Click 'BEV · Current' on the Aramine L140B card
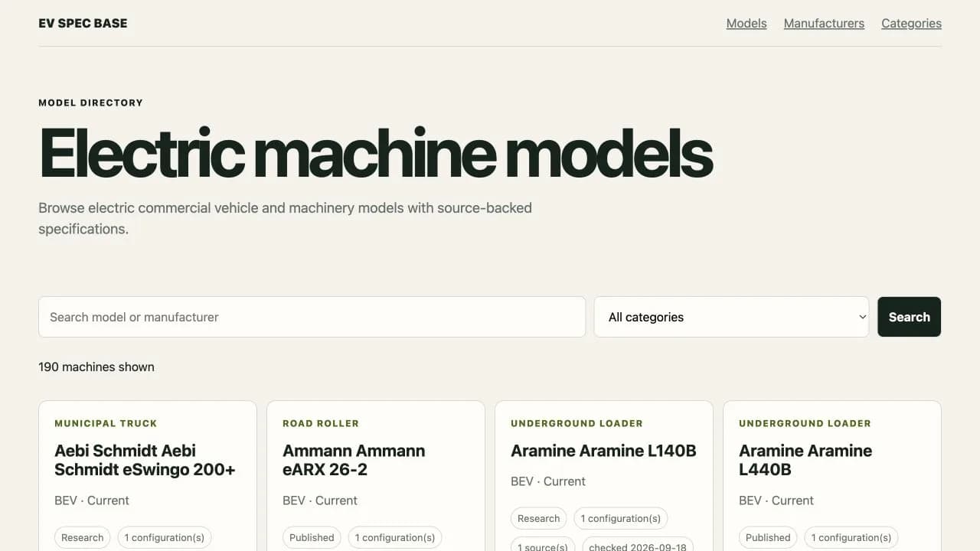Image resolution: width=980 pixels, height=551 pixels. click(548, 481)
